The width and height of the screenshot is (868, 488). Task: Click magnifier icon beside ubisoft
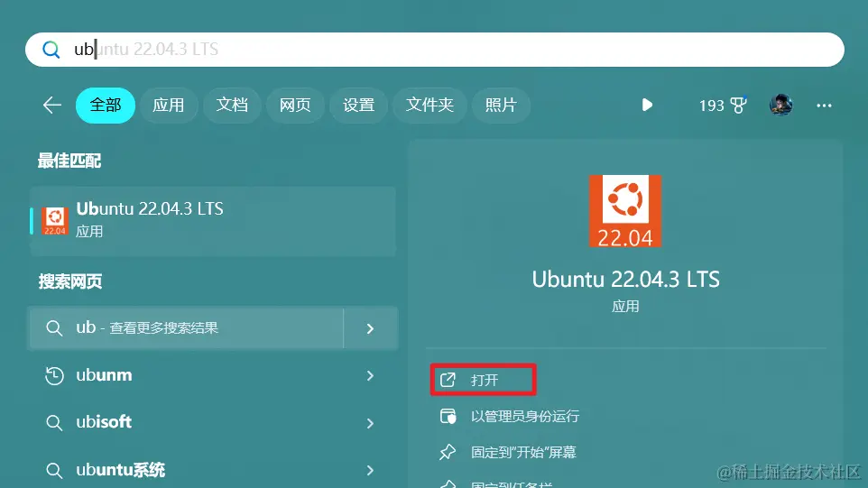coord(54,423)
